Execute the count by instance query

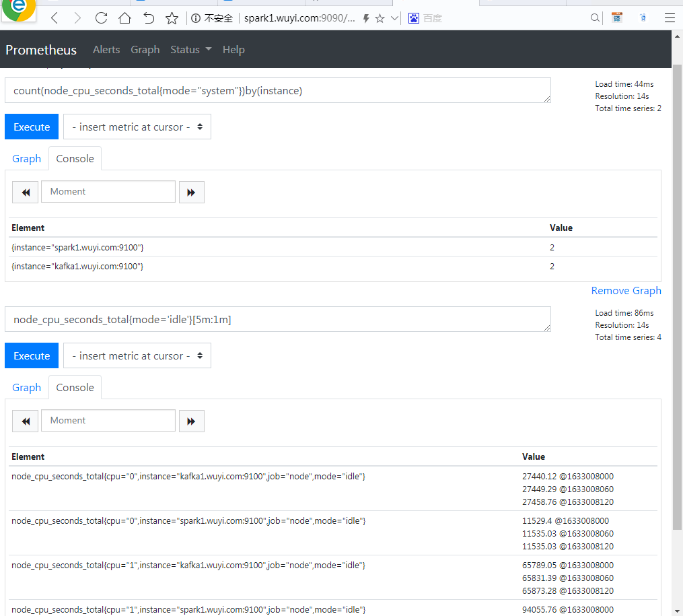[x=32, y=127]
